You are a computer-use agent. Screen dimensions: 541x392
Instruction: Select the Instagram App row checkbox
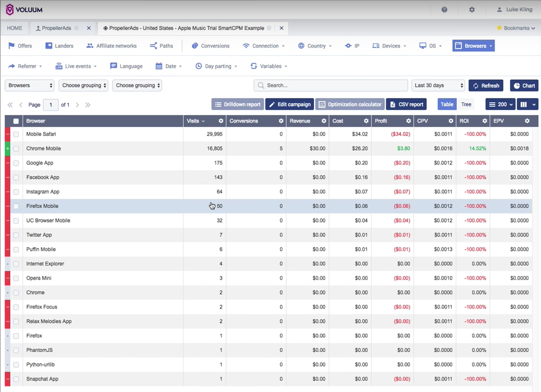pyautogui.click(x=16, y=192)
